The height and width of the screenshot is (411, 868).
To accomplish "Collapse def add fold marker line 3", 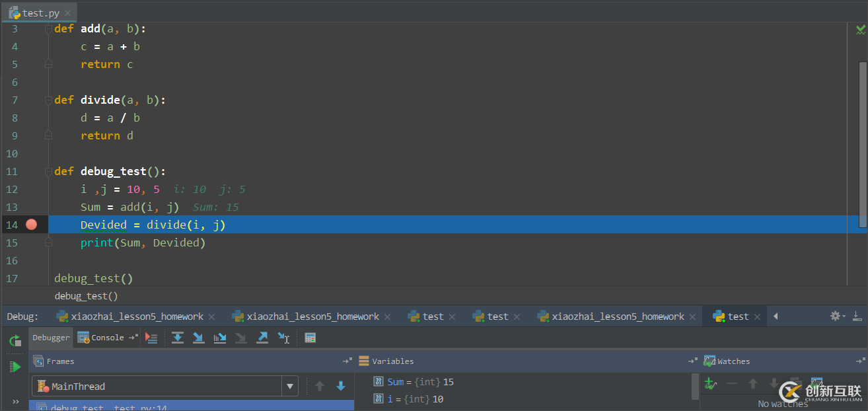I will click(x=48, y=29).
